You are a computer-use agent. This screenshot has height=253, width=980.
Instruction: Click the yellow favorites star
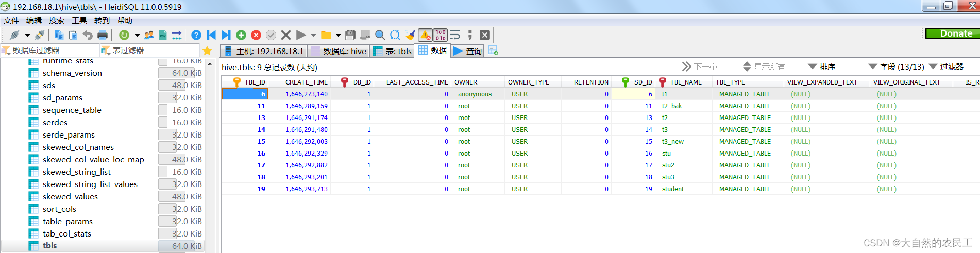click(207, 50)
